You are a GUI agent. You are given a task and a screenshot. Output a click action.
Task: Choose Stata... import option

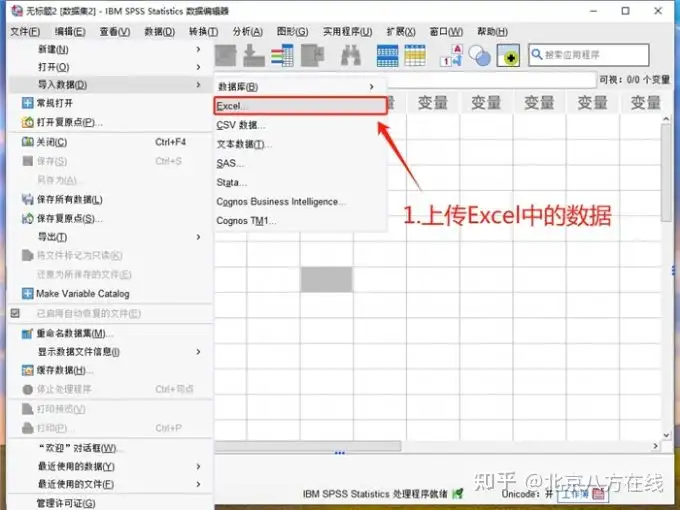click(x=301, y=183)
